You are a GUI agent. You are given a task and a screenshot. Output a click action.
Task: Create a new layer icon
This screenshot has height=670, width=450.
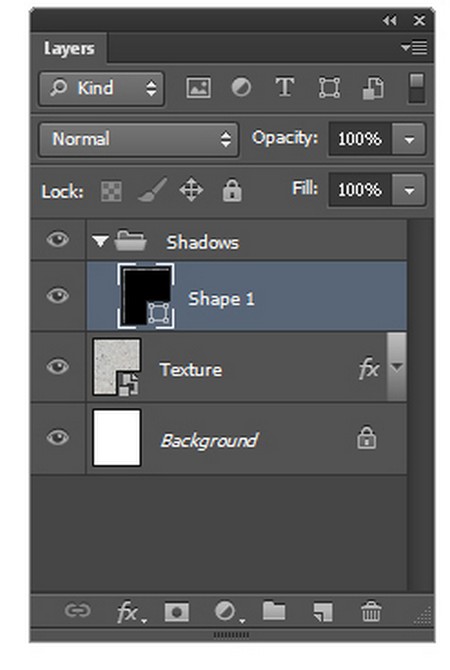[323, 611]
